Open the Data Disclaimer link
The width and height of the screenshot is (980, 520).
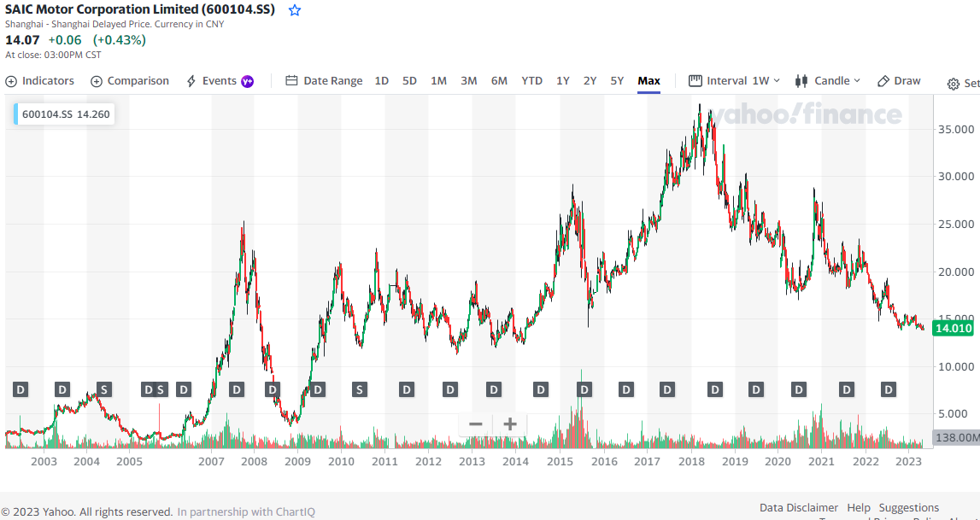pos(799,507)
